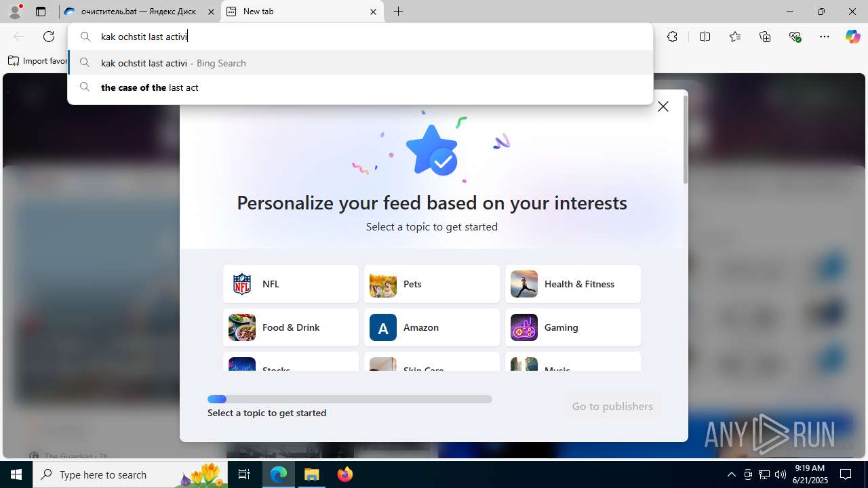Select the search magnifier in address bar
Image resolution: width=868 pixels, height=488 pixels.
coord(85,37)
